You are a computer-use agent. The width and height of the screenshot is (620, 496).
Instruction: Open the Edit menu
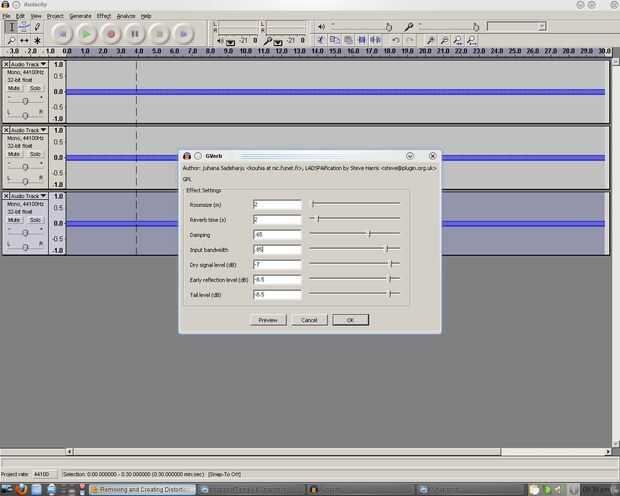pyautogui.click(x=20, y=16)
